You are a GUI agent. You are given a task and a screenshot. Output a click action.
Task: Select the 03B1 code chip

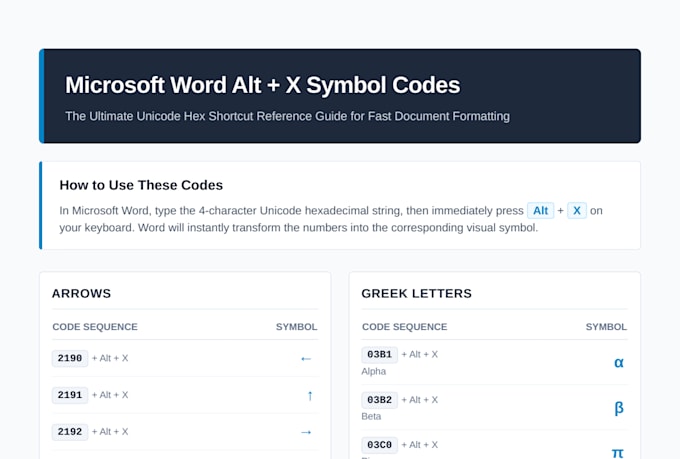[379, 354]
